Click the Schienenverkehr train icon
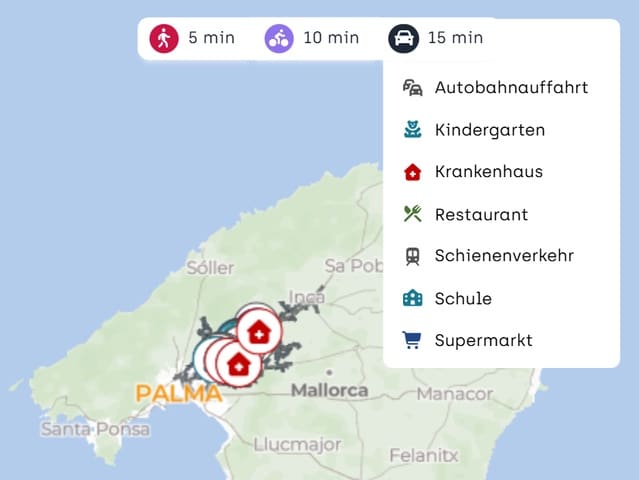This screenshot has width=639, height=480. tap(412, 256)
